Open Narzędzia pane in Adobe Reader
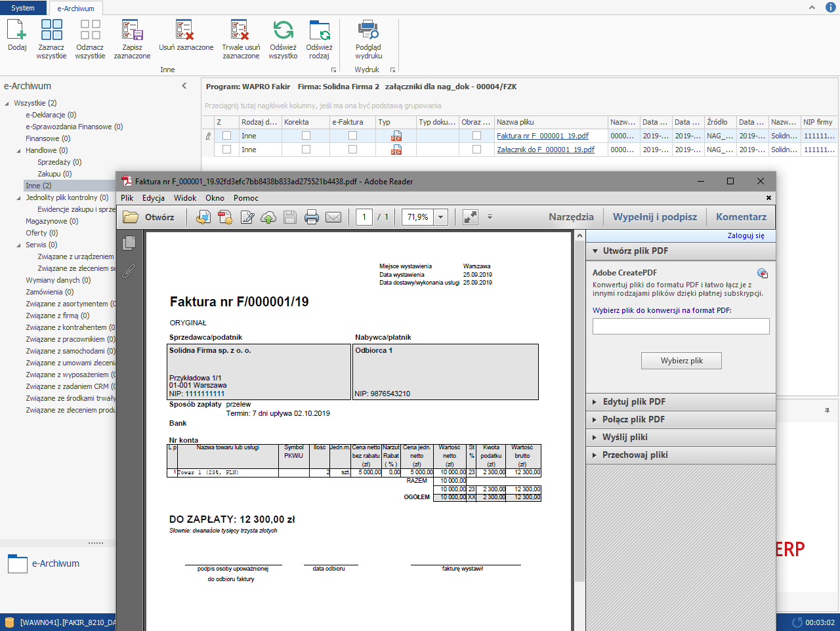Image resolution: width=840 pixels, height=631 pixels. coord(571,217)
